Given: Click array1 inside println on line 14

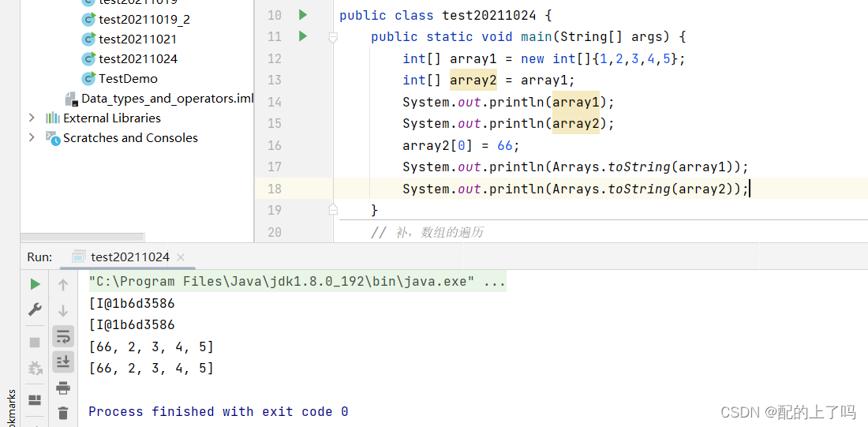Looking at the screenshot, I should (x=576, y=102).
